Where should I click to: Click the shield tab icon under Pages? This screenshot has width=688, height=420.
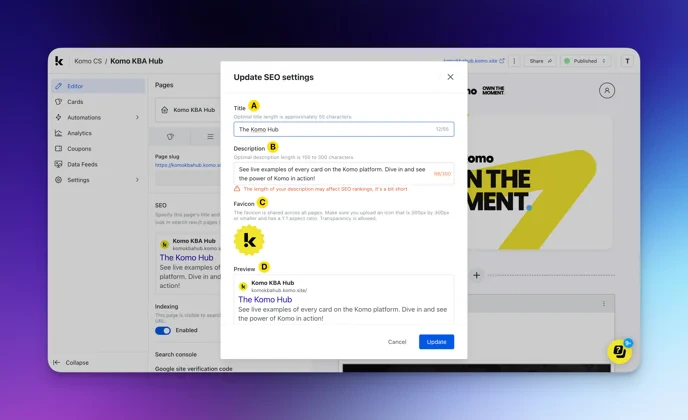click(170, 136)
